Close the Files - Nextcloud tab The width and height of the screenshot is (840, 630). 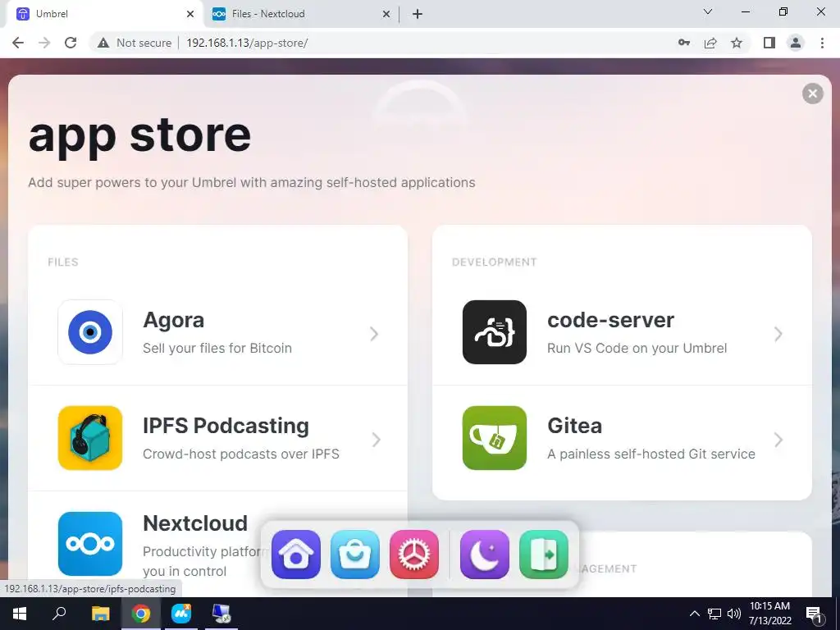point(386,14)
